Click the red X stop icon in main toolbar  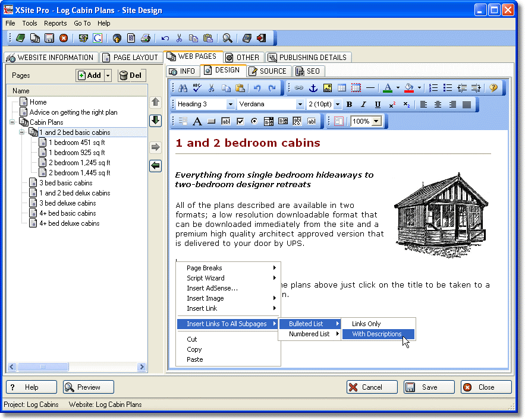pyautogui.click(x=64, y=38)
